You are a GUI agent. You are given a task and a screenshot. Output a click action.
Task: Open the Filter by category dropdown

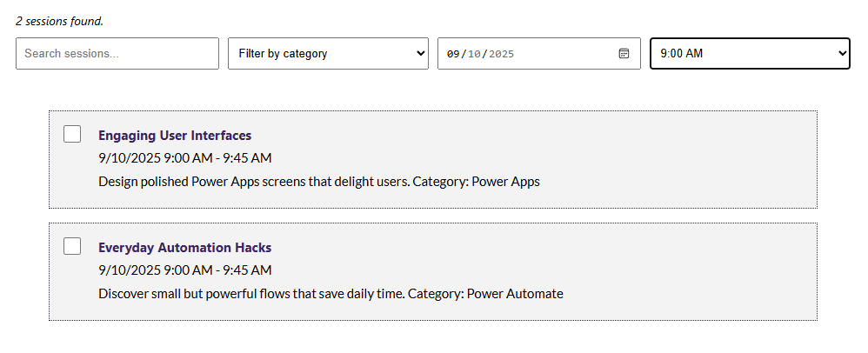click(x=327, y=54)
